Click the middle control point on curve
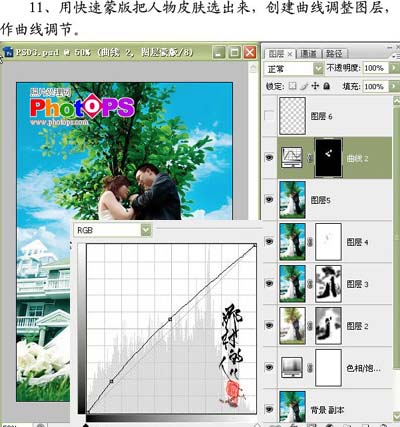The image size is (400, 427). pyautogui.click(x=170, y=319)
